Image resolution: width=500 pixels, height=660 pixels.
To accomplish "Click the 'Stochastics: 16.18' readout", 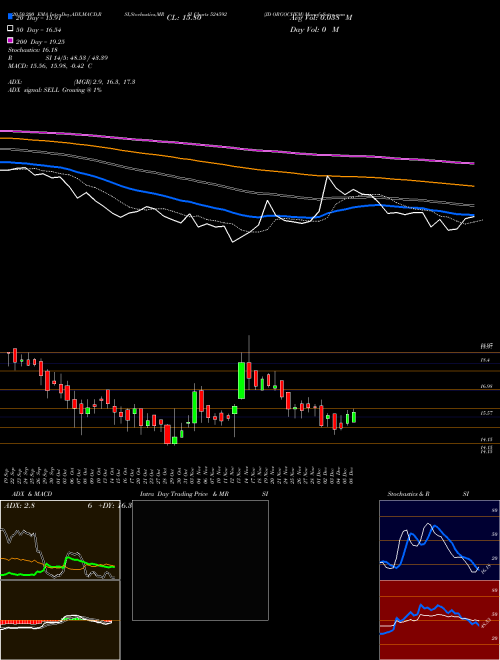I will tap(32, 50).
